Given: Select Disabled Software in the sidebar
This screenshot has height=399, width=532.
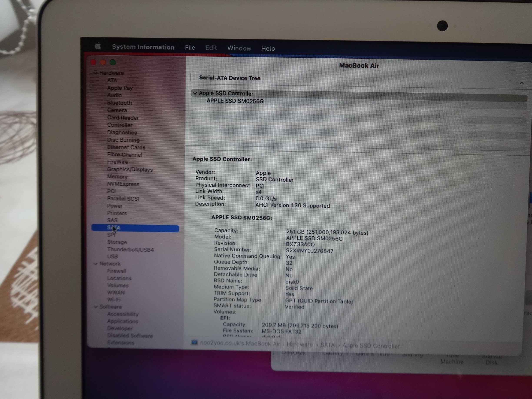Looking at the screenshot, I should pos(130,336).
